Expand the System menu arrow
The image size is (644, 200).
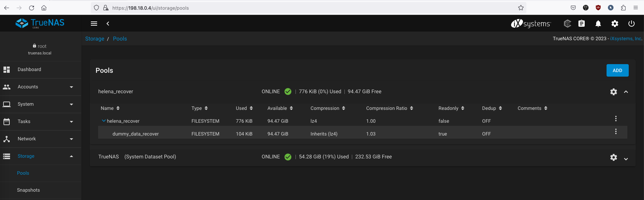coord(71,104)
